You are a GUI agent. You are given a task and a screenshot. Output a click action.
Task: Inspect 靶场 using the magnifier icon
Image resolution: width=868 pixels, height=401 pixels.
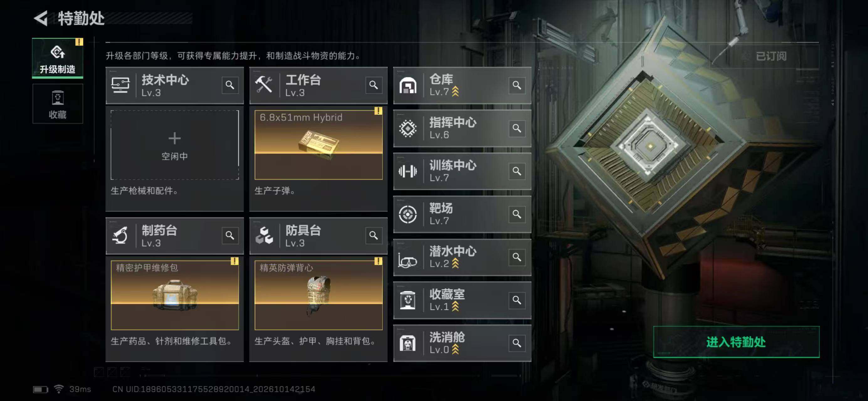[x=517, y=214]
